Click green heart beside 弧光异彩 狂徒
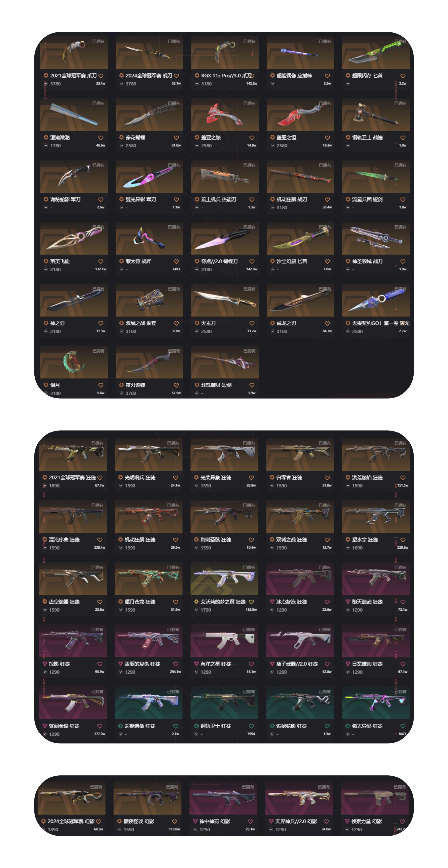Screen dimensions: 448x868 coord(403,726)
